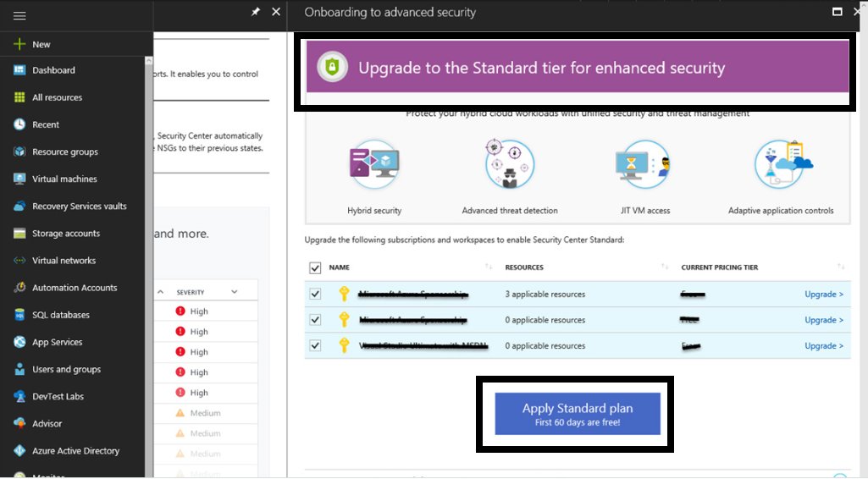Uncheck second subscription row checkbox
Image resolution: width=868 pixels, height=479 pixels.
point(315,320)
